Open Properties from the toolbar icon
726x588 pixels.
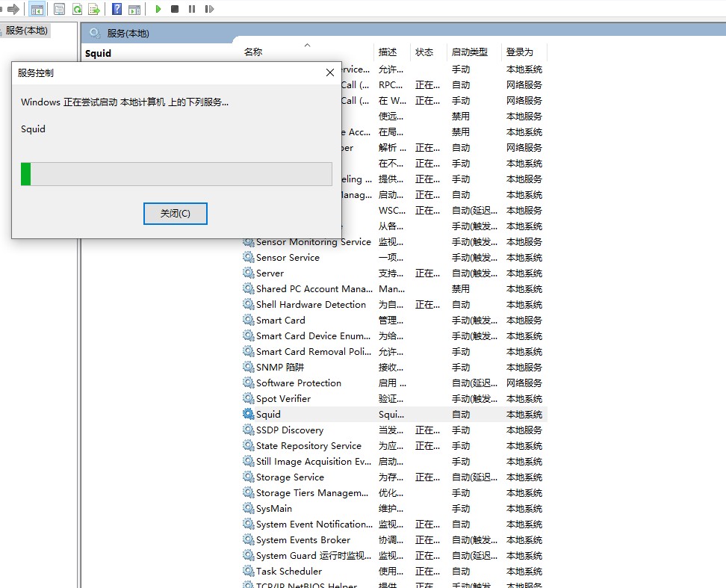coord(59,9)
